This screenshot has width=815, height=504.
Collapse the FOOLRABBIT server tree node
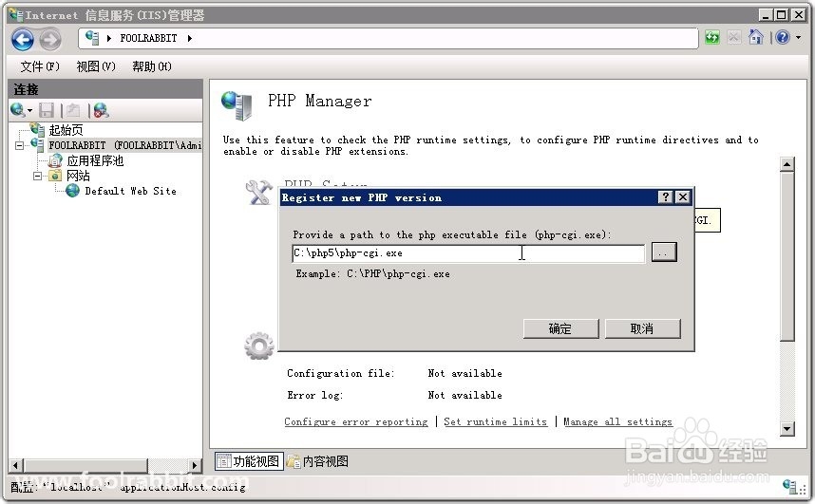coord(19,145)
